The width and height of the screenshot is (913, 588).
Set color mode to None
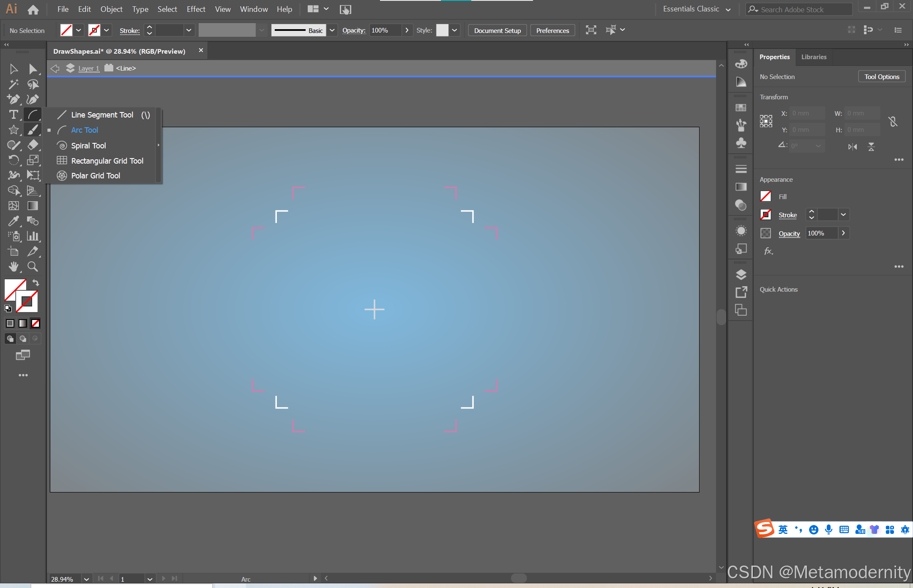pyautogui.click(x=36, y=323)
